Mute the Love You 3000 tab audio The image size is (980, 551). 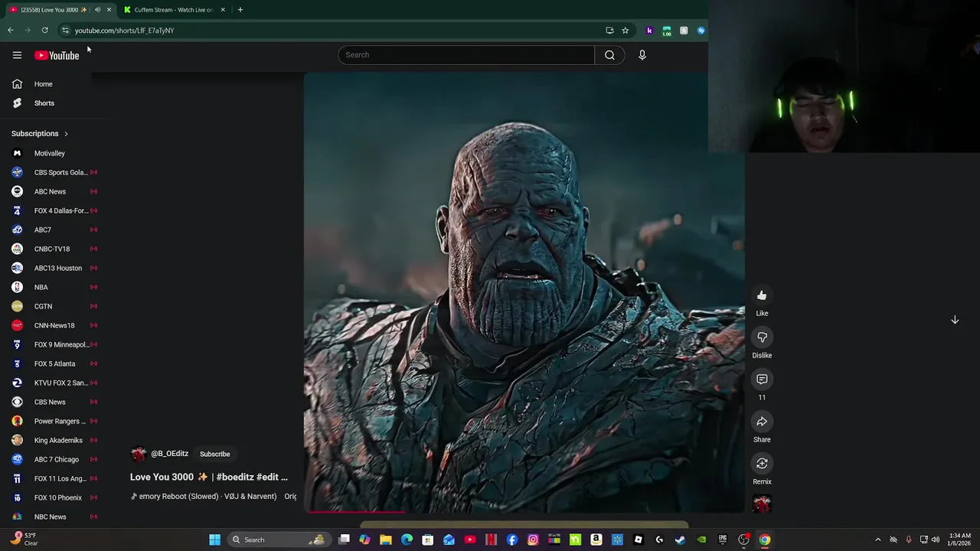[x=97, y=10]
